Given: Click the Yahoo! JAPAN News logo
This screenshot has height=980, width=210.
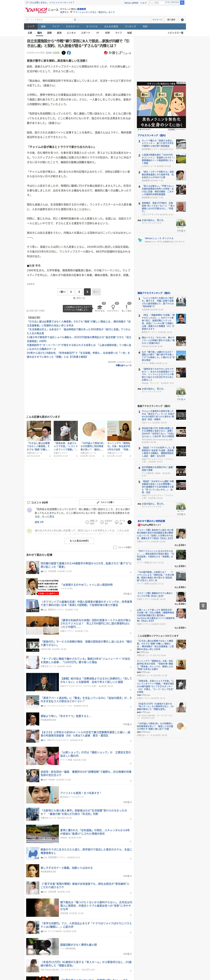Looking at the screenshot, I should 41,10.
